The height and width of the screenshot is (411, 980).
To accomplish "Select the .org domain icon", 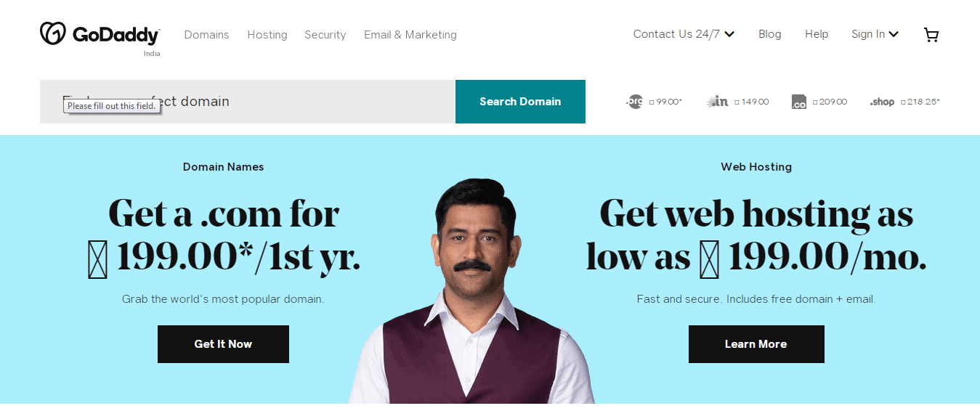I will coord(634,102).
